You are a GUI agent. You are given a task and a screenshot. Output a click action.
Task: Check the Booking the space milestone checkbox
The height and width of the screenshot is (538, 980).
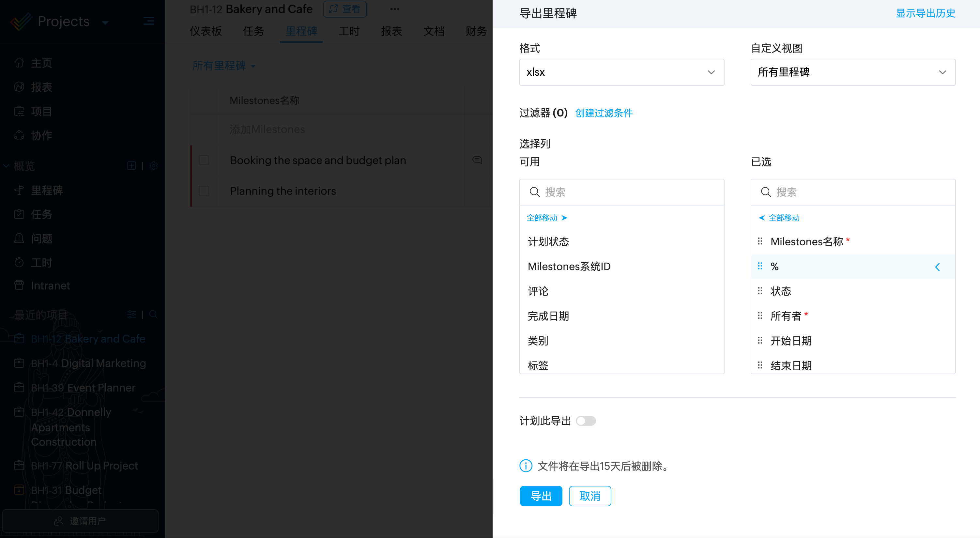click(204, 160)
